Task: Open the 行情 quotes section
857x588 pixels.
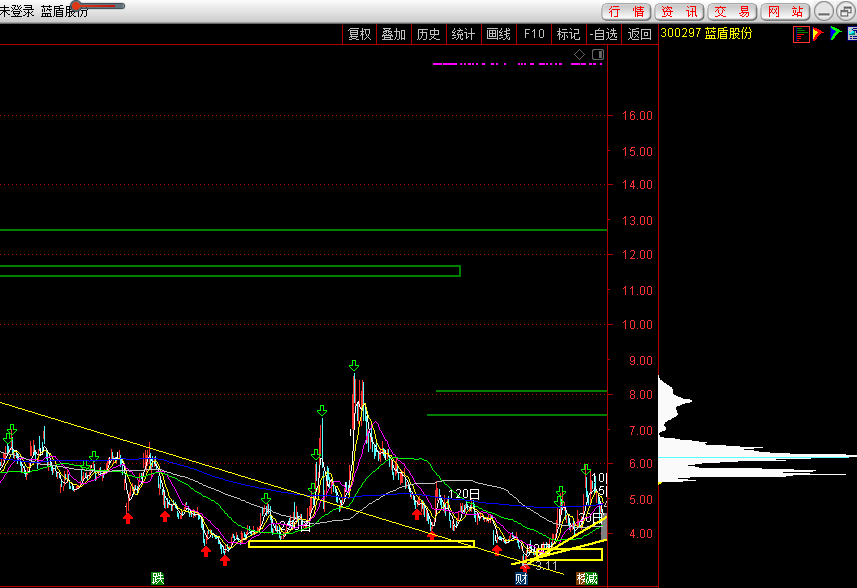Action: pyautogui.click(x=626, y=11)
